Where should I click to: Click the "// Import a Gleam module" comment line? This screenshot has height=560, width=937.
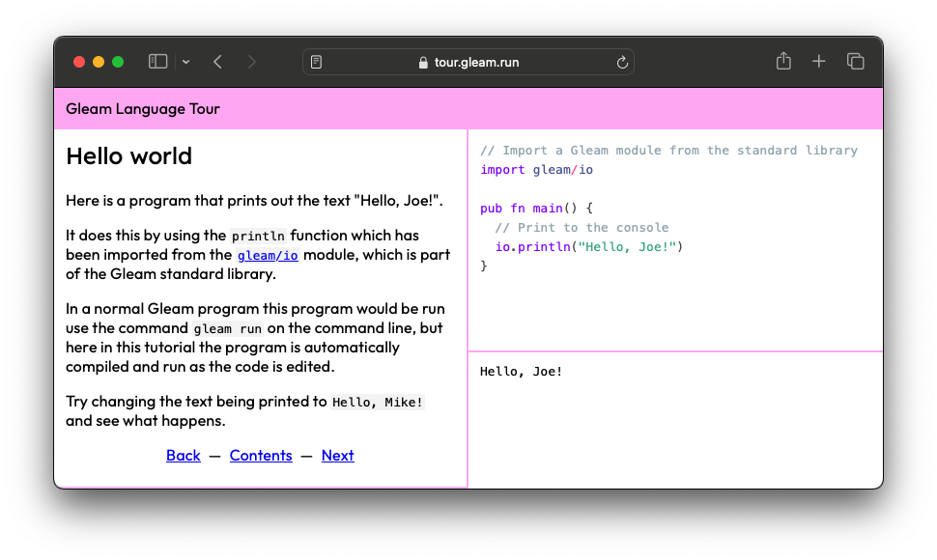(x=668, y=151)
